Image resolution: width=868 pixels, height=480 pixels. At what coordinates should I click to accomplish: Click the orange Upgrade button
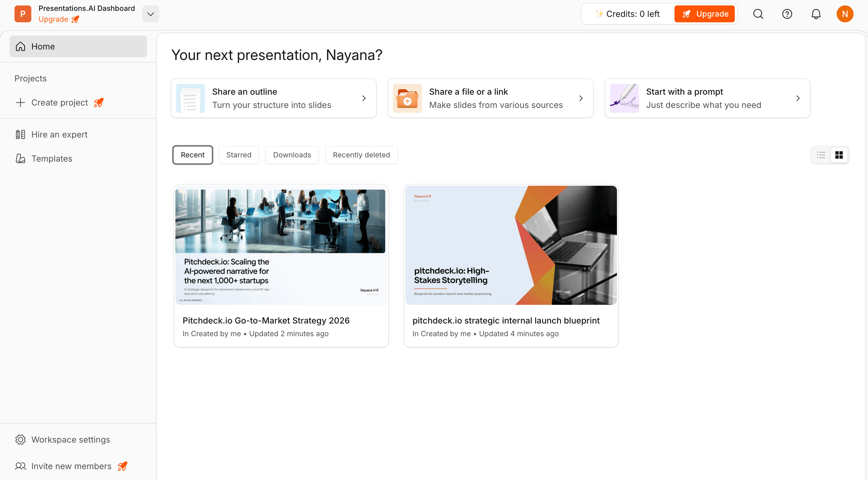click(705, 14)
